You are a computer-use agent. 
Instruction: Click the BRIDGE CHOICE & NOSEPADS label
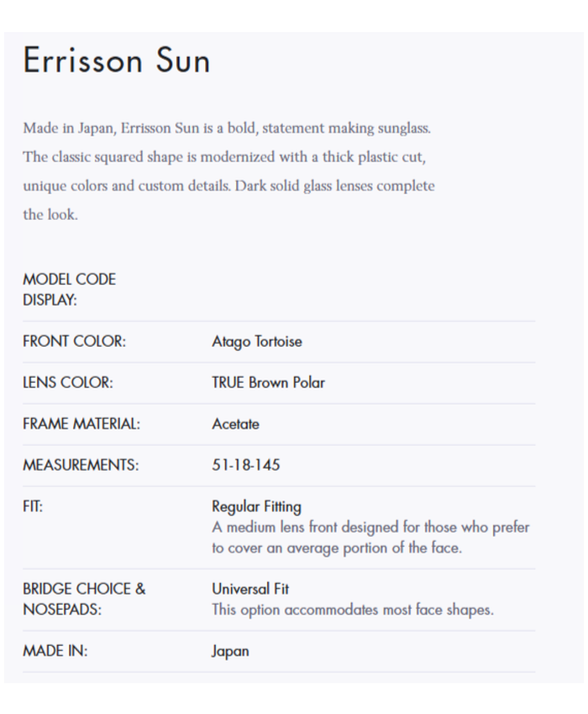pos(83,599)
